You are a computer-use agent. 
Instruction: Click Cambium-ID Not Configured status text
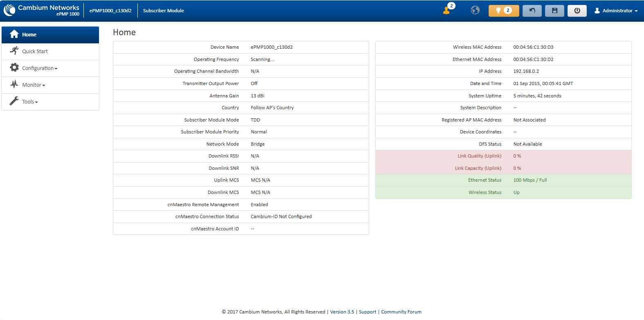point(281,216)
